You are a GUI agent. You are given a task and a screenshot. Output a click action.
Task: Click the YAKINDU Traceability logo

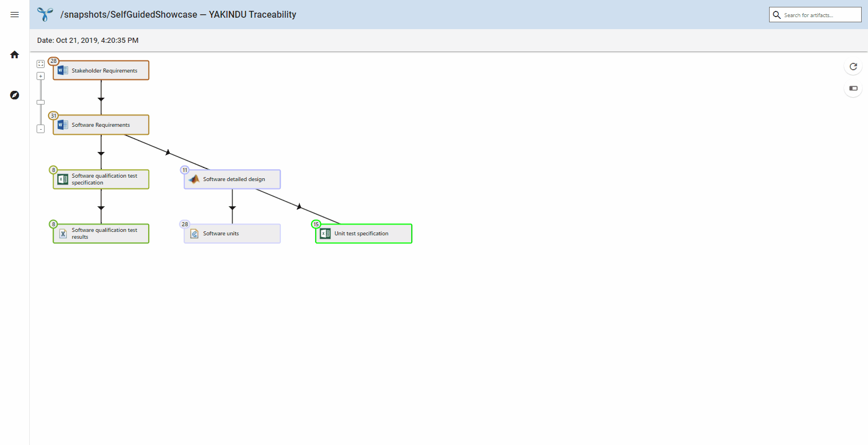[45, 14]
